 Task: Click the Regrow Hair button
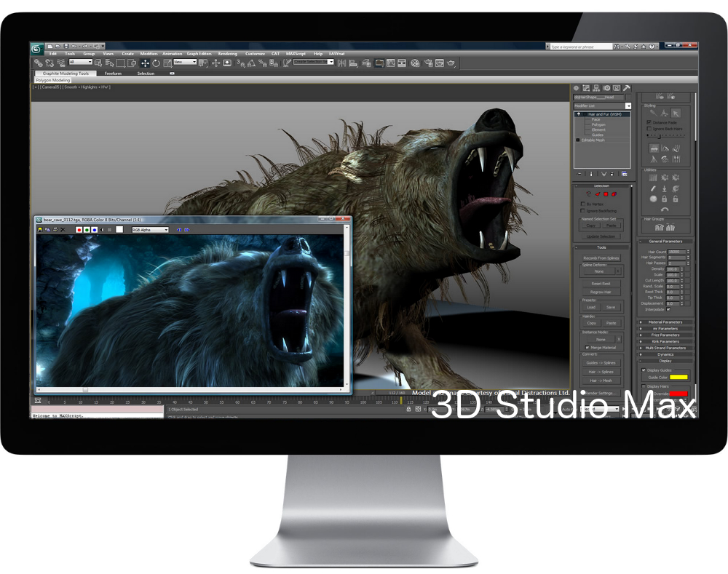click(601, 292)
